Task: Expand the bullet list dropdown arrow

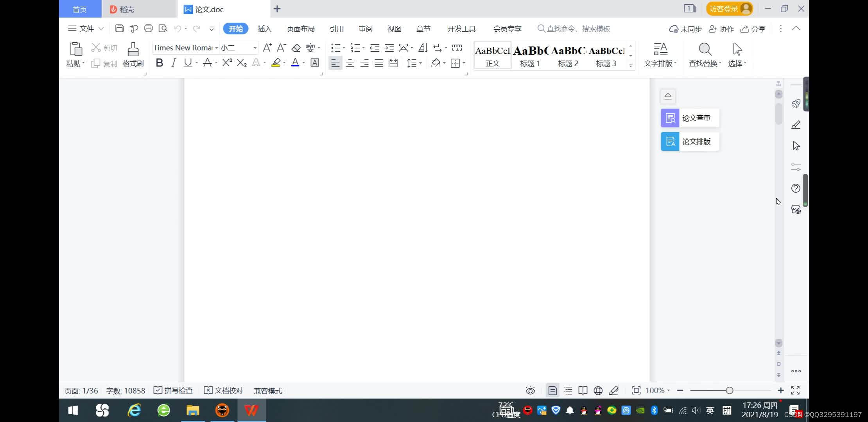Action: 344,48
